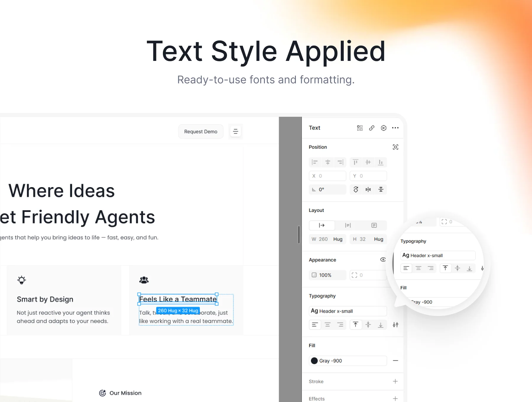This screenshot has height=402, width=532.
Task: Align right in the Position section
Action: [x=340, y=162]
